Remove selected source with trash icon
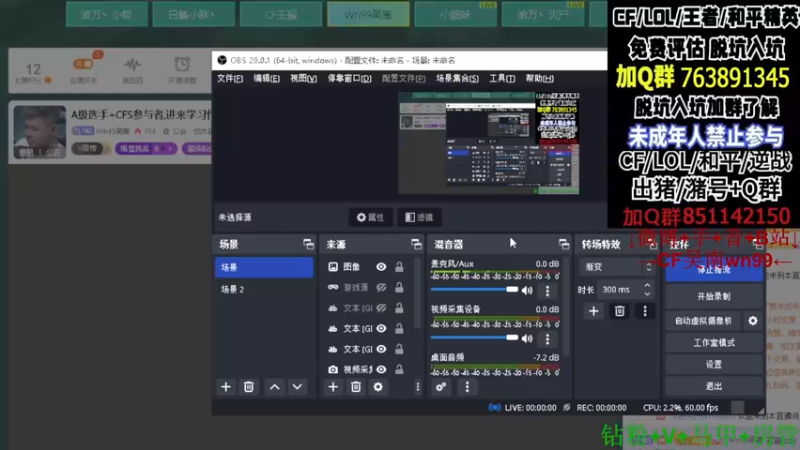 [x=356, y=387]
